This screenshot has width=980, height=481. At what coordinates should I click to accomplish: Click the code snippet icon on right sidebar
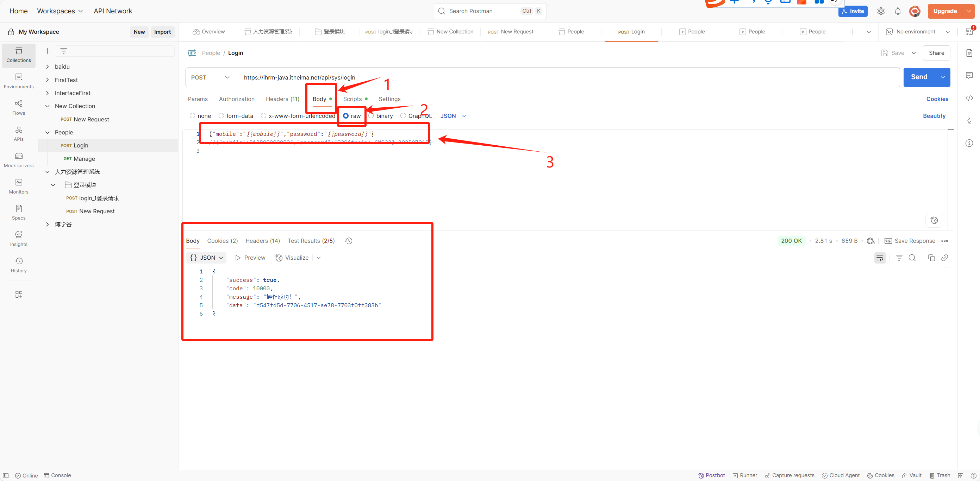pyautogui.click(x=969, y=99)
